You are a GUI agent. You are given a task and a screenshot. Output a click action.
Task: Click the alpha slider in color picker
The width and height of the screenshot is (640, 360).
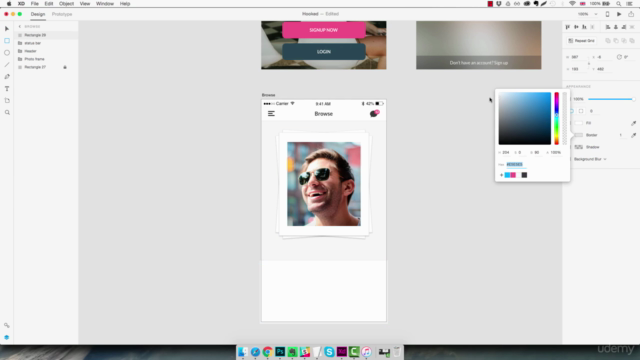(565, 118)
